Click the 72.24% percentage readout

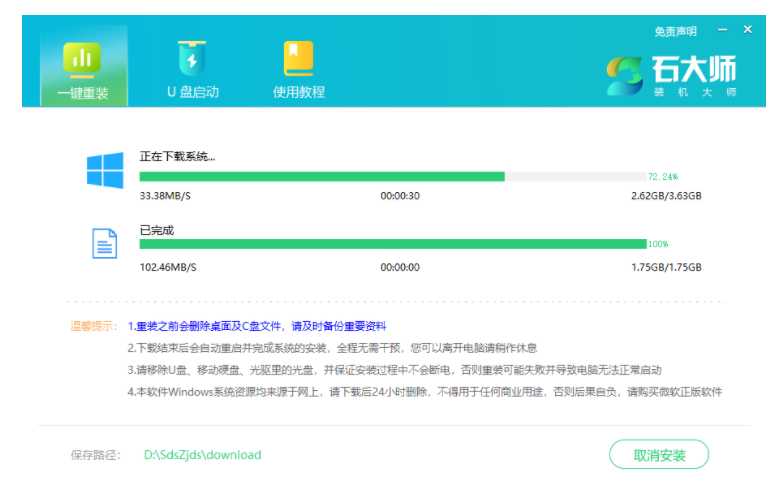point(662,176)
